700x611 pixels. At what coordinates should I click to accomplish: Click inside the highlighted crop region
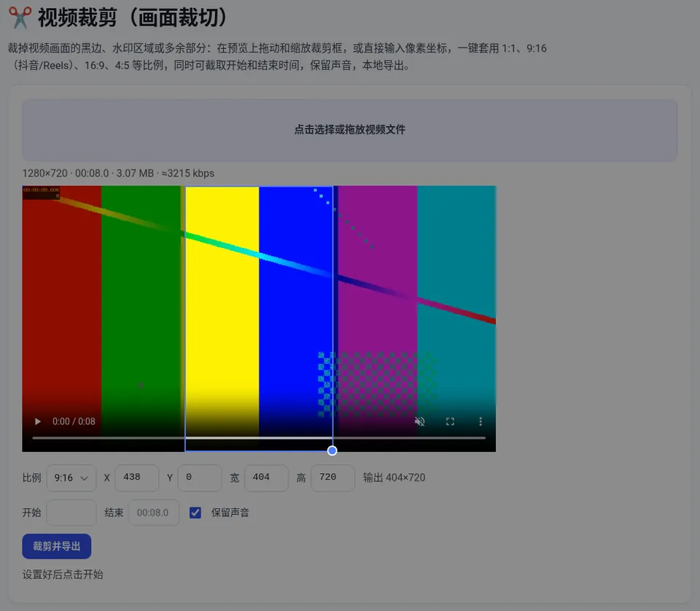pos(259,319)
